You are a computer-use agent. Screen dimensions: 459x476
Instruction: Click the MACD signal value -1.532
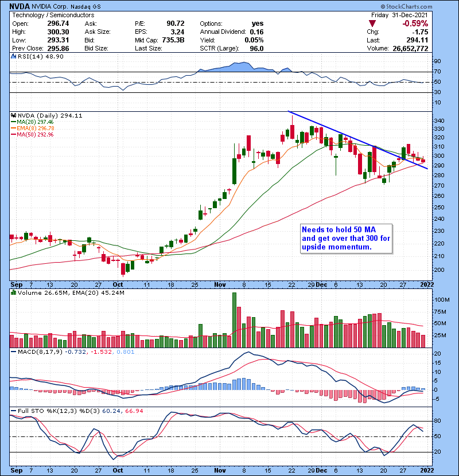pyautogui.click(x=101, y=352)
